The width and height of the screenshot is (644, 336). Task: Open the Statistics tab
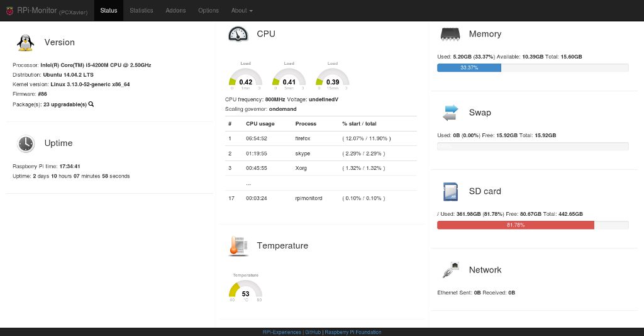point(142,11)
